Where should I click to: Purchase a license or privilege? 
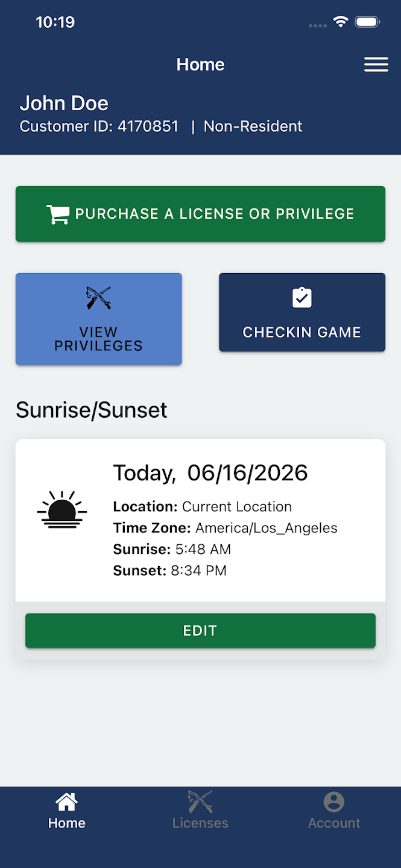pos(200,214)
